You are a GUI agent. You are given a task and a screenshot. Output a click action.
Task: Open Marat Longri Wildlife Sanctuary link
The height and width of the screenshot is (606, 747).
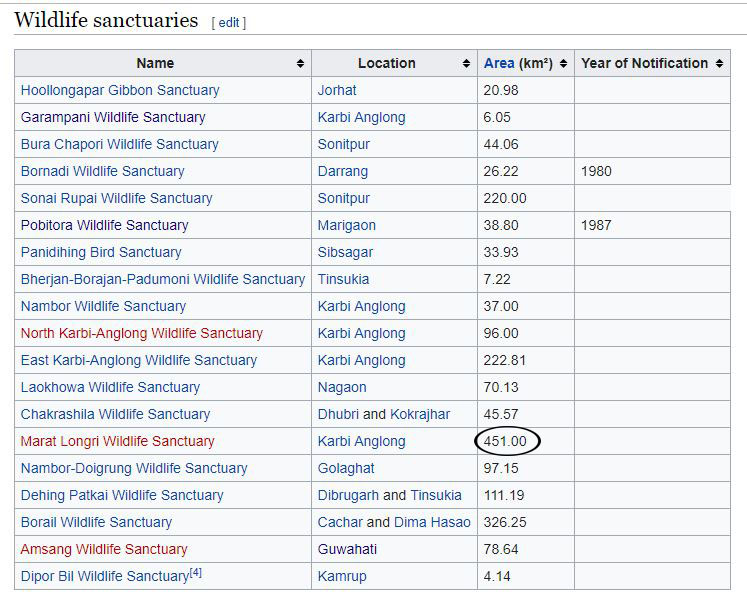117,441
